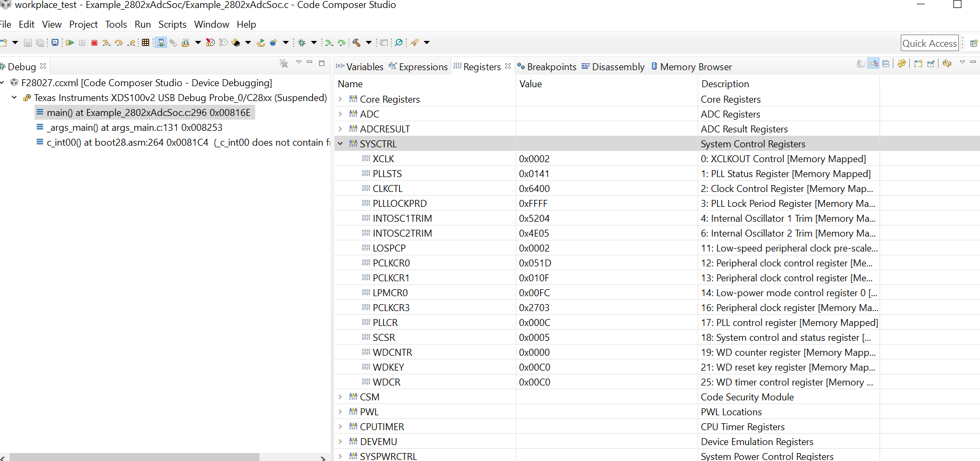Image resolution: width=980 pixels, height=461 pixels.
Task: Open the Debug view menu arrow
Action: coord(299,63)
